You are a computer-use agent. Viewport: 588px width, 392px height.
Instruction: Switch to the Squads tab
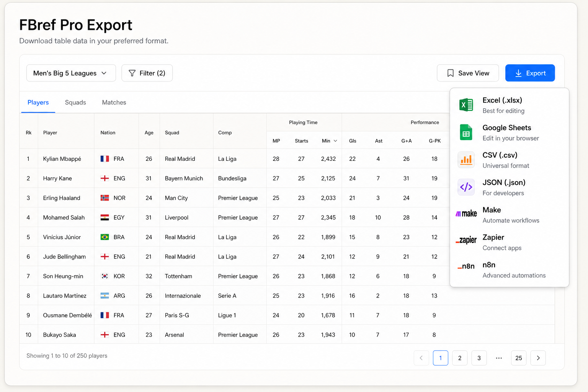point(75,103)
